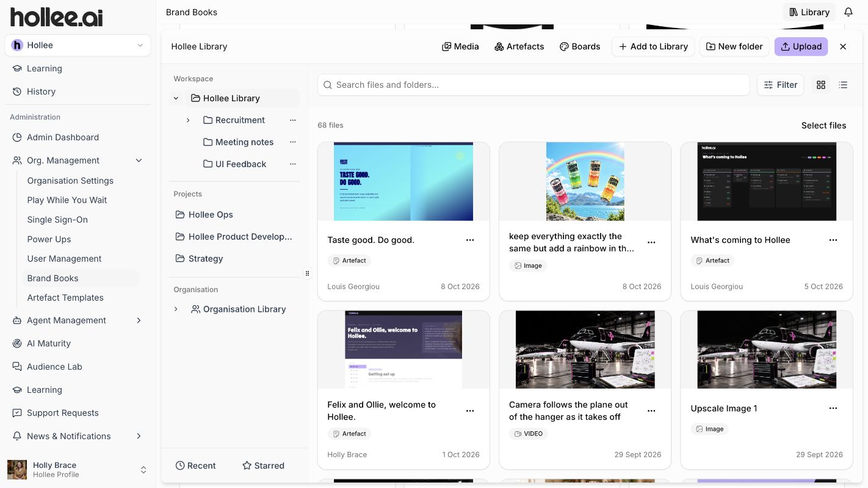This screenshot has height=488, width=868.
Task: Switch to the Media tab
Action: pos(460,46)
